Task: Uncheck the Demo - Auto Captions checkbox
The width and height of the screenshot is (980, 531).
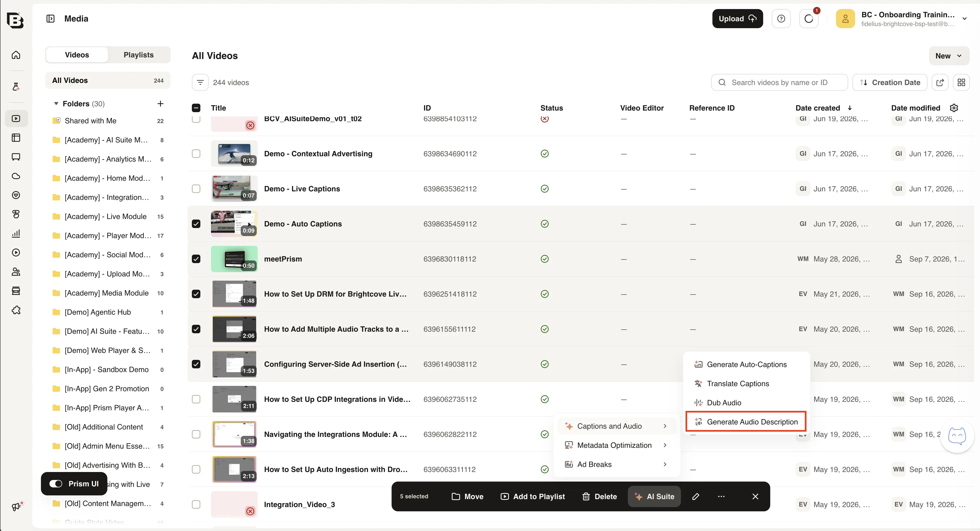Action: click(x=196, y=224)
